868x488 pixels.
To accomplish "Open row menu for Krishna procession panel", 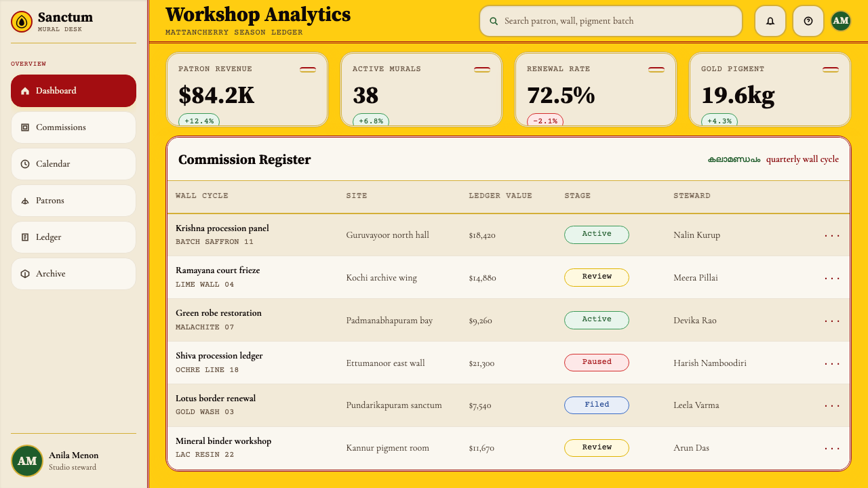I will tap(832, 235).
